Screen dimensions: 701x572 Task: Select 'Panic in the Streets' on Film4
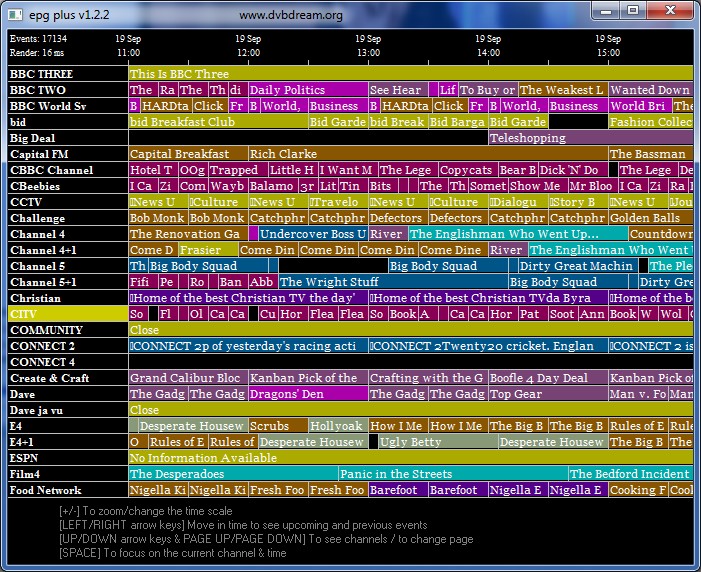453,474
